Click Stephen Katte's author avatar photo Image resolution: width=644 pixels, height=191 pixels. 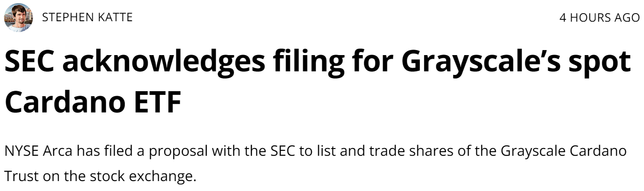pos(19,18)
